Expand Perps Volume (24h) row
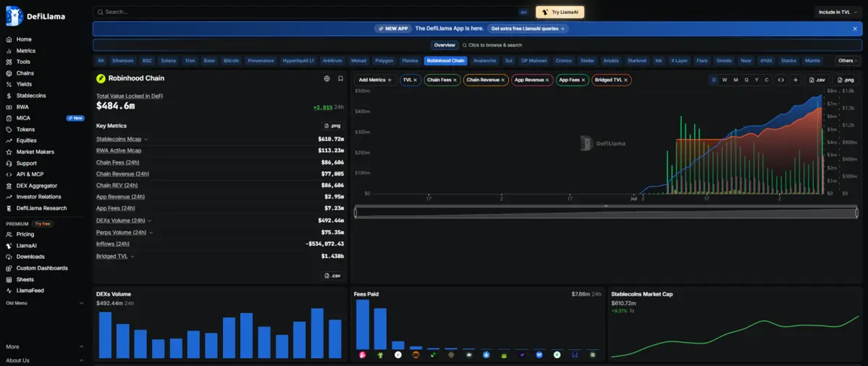Screen dimensions: 868x366 pos(151,233)
